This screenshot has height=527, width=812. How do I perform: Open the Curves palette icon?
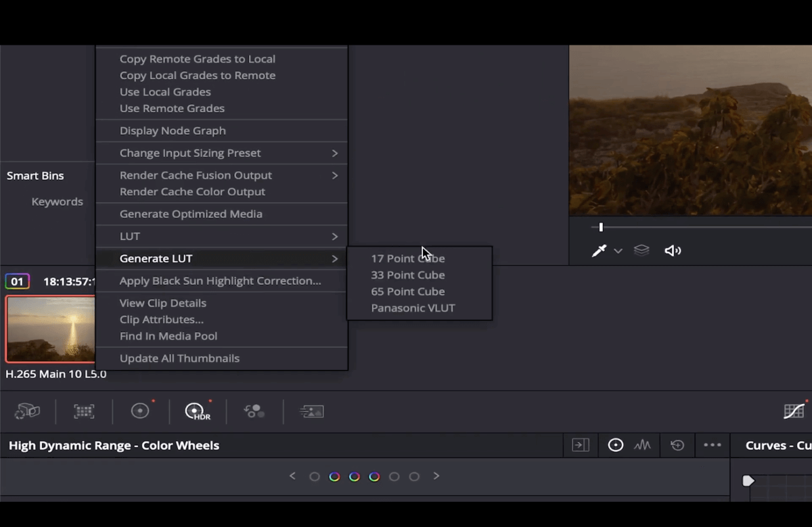(794, 411)
